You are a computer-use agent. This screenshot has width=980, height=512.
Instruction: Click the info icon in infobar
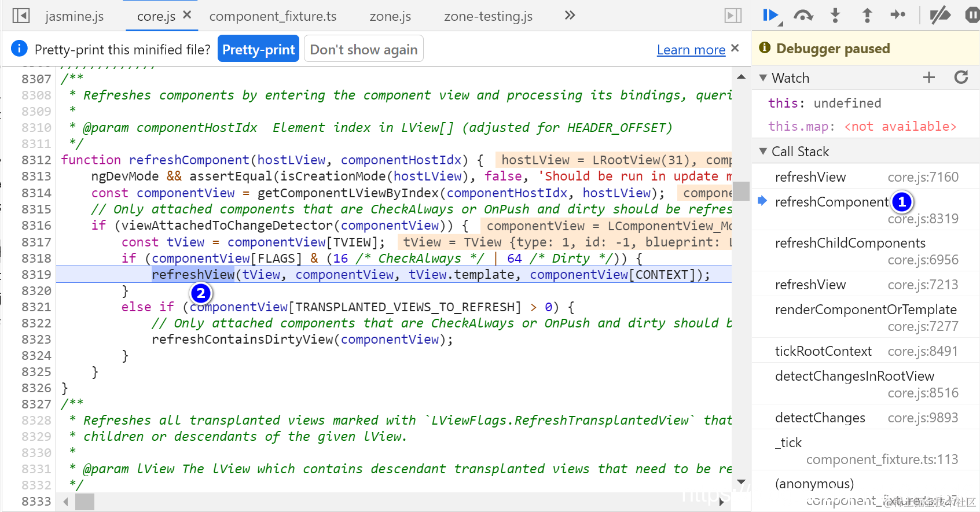[x=19, y=48]
